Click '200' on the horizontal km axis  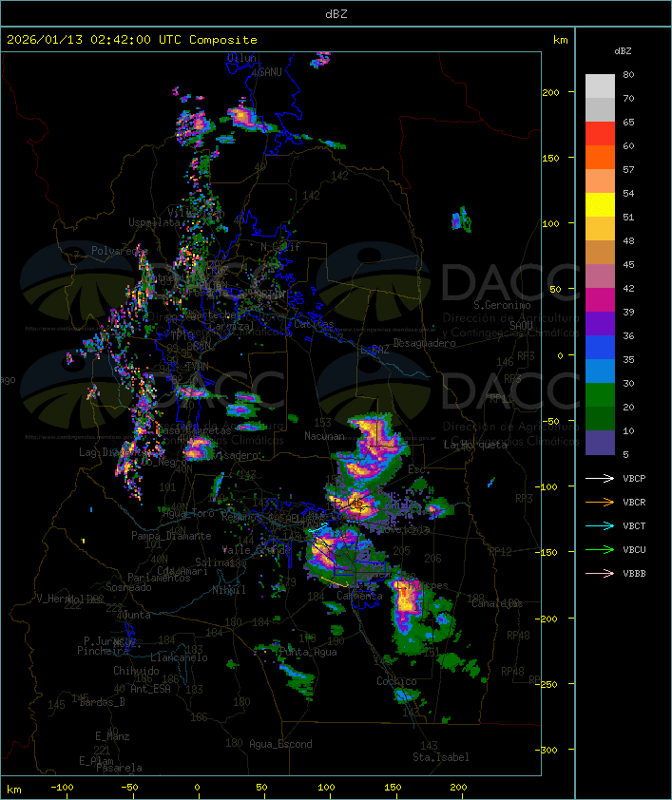tap(458, 788)
